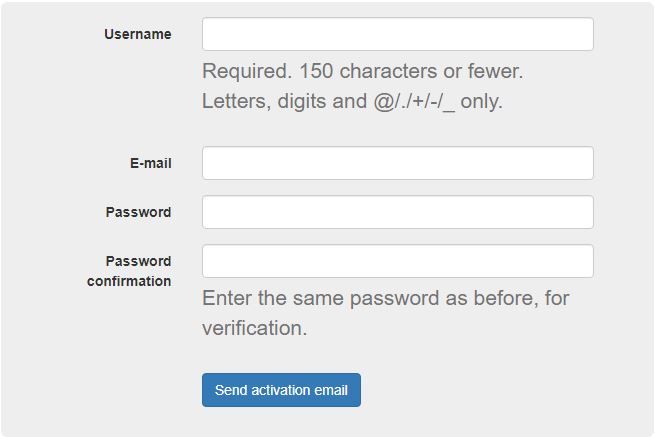Click the word 'verification.' in the help text

click(x=254, y=328)
